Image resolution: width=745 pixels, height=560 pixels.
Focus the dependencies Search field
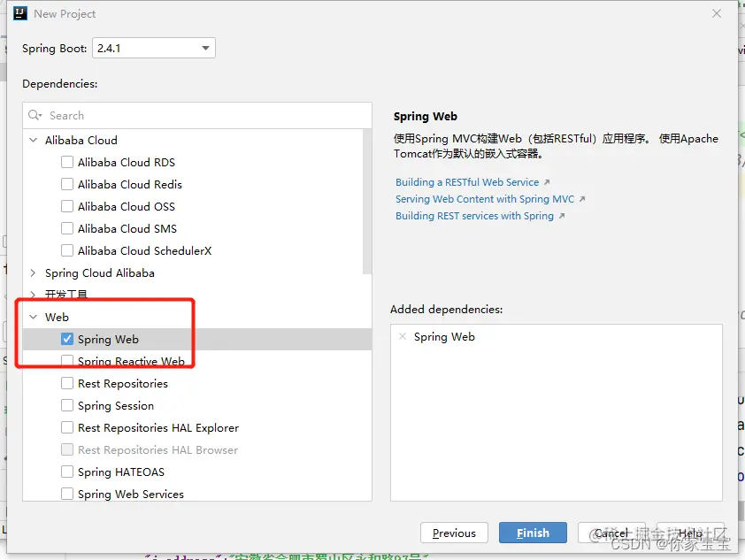[197, 115]
